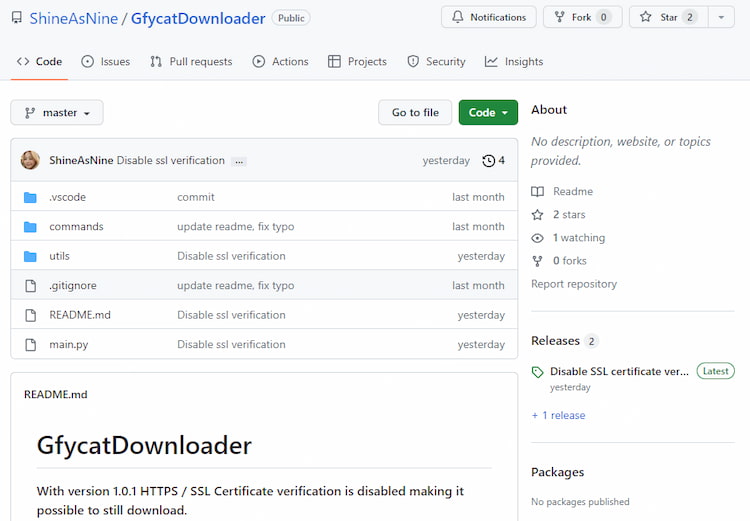View the 0 forks link

pos(570,261)
